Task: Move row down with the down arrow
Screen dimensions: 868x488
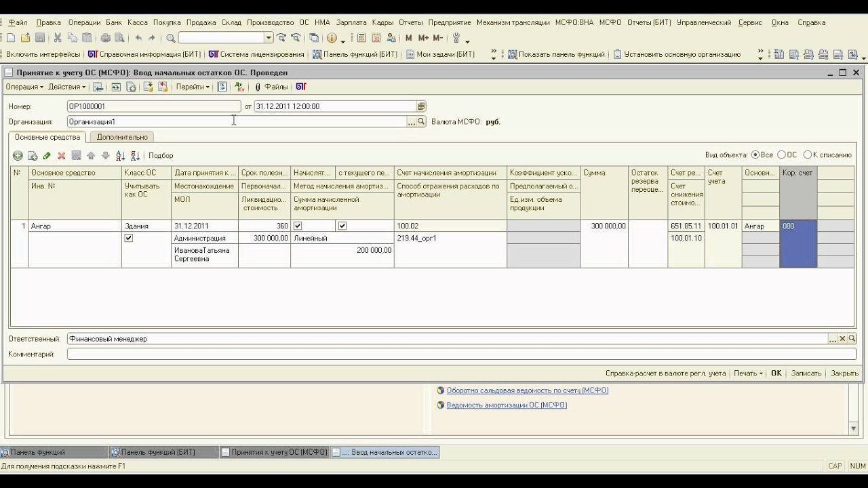Action: (105, 156)
